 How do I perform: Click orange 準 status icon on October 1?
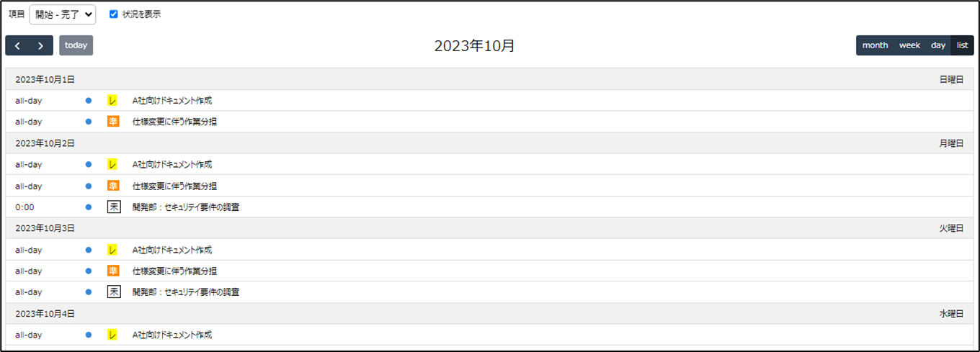[x=113, y=122]
